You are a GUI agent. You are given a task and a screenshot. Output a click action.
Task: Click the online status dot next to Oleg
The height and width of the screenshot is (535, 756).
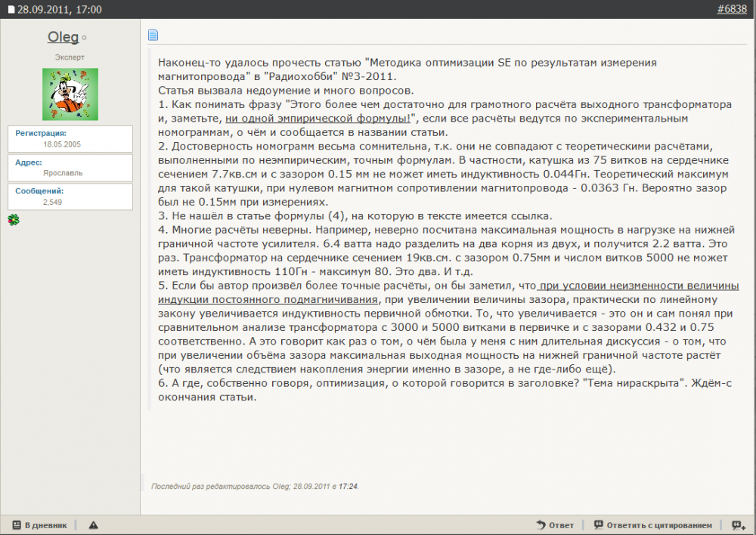[x=83, y=36]
